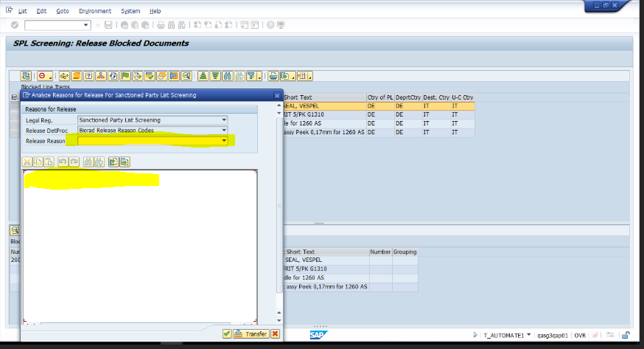Click the Load local file icon in editor
The height and width of the screenshot is (349, 644).
point(113,162)
